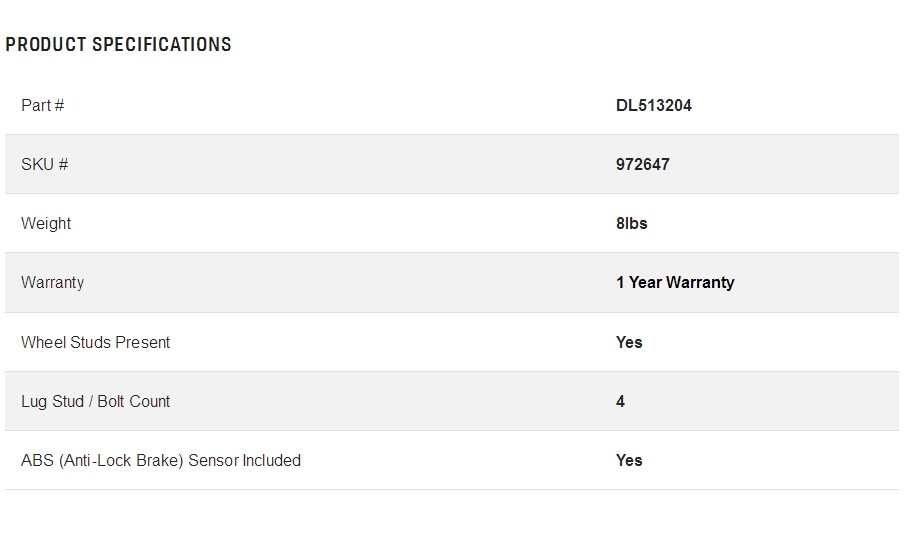
Task: Select the Part # label
Action: click(x=43, y=105)
